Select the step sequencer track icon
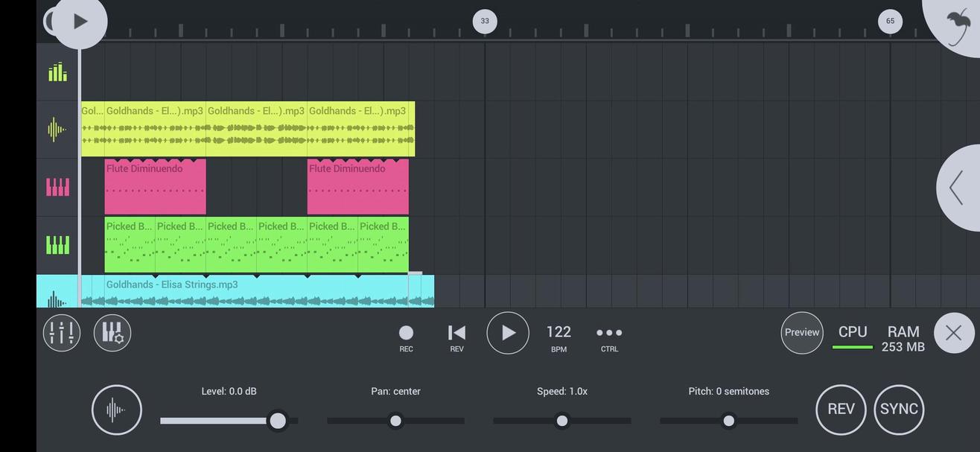980x452 pixels. 57,71
